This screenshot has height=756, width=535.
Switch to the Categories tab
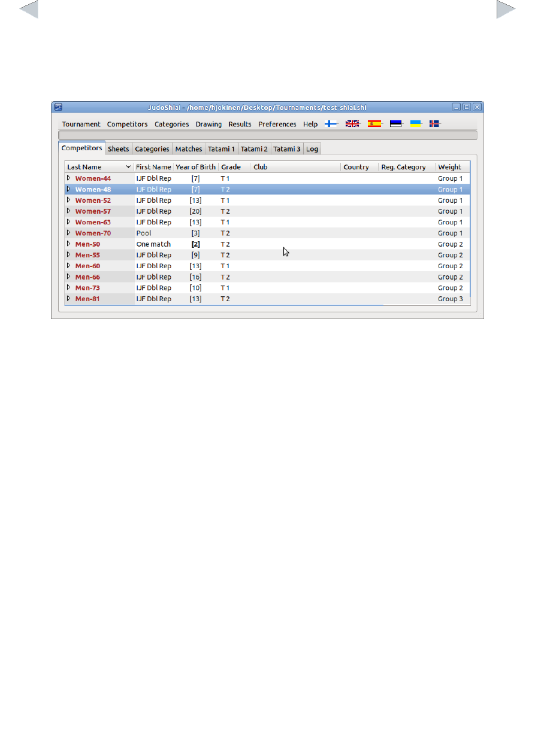point(152,149)
